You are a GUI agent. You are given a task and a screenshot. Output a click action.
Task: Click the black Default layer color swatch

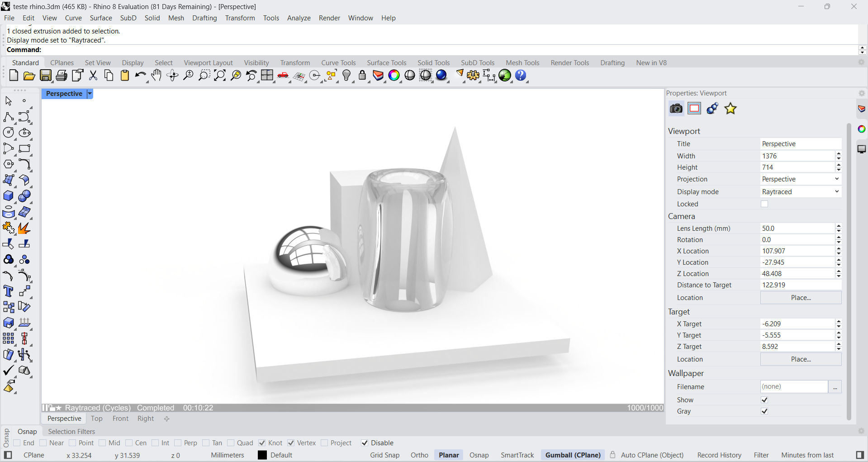point(262,455)
